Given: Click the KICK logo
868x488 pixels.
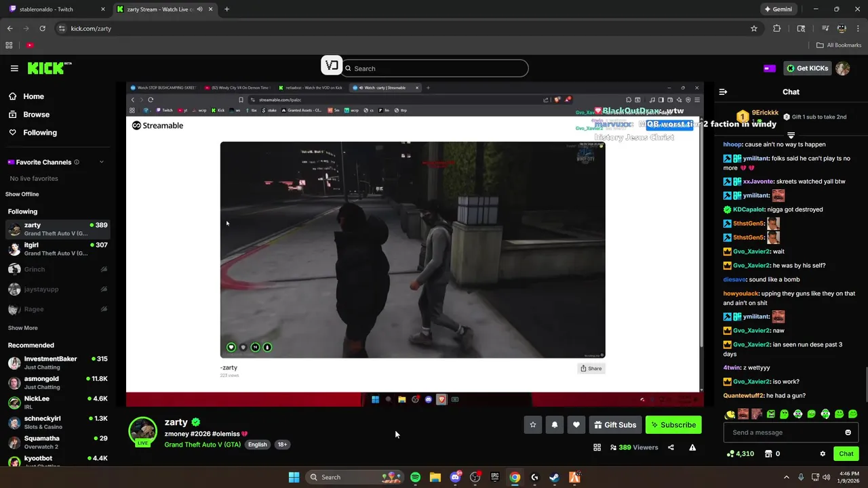Looking at the screenshot, I should coord(49,68).
